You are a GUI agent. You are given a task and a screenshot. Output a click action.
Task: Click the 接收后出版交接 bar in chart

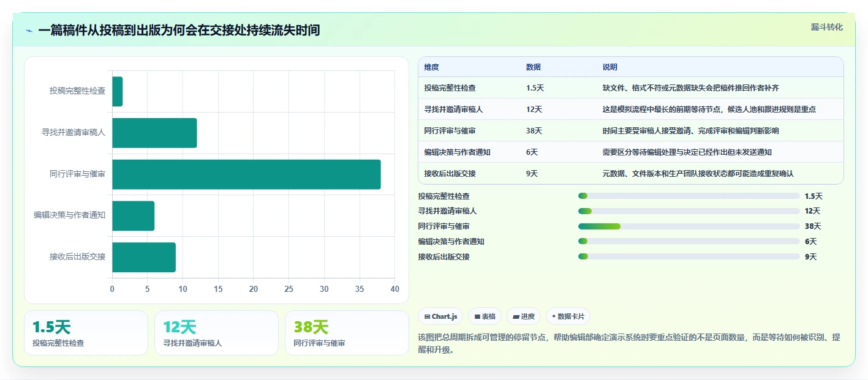pyautogui.click(x=144, y=257)
